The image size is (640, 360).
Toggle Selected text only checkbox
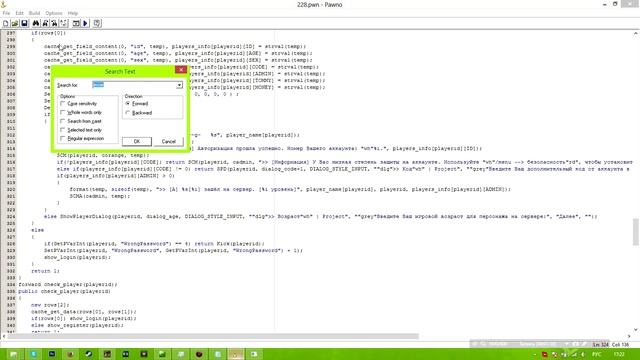tap(81, 130)
